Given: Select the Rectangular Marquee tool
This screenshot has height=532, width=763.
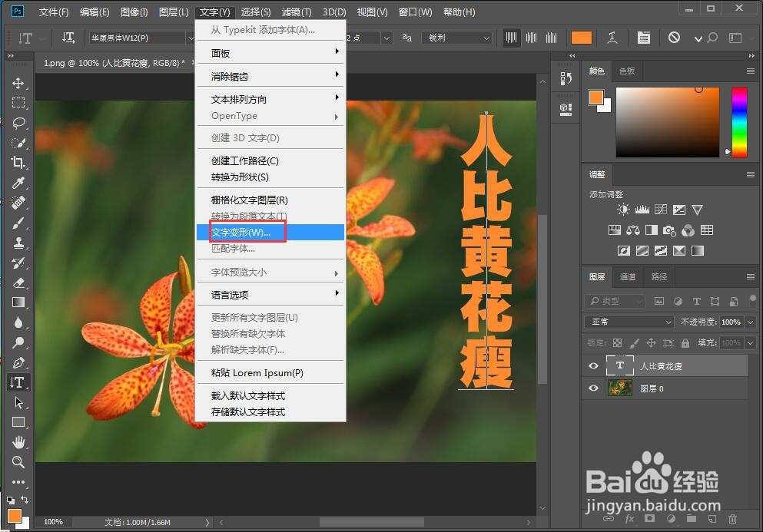Looking at the screenshot, I should (x=18, y=103).
